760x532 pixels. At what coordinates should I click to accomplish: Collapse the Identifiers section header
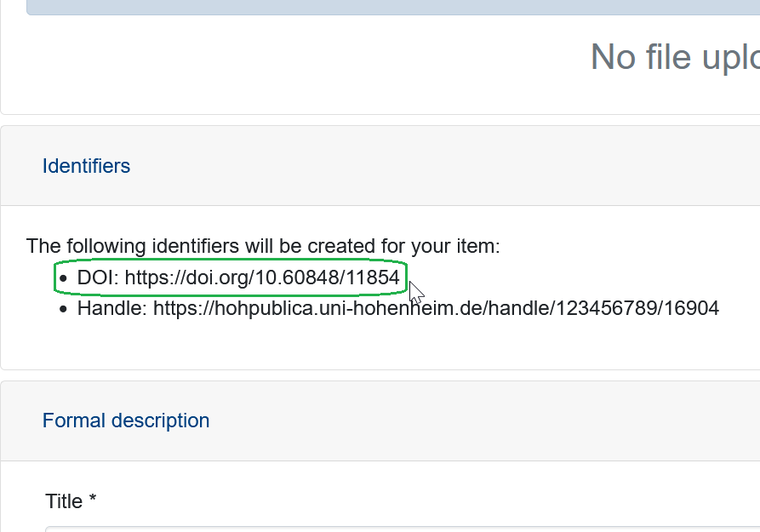pyautogui.click(x=86, y=166)
